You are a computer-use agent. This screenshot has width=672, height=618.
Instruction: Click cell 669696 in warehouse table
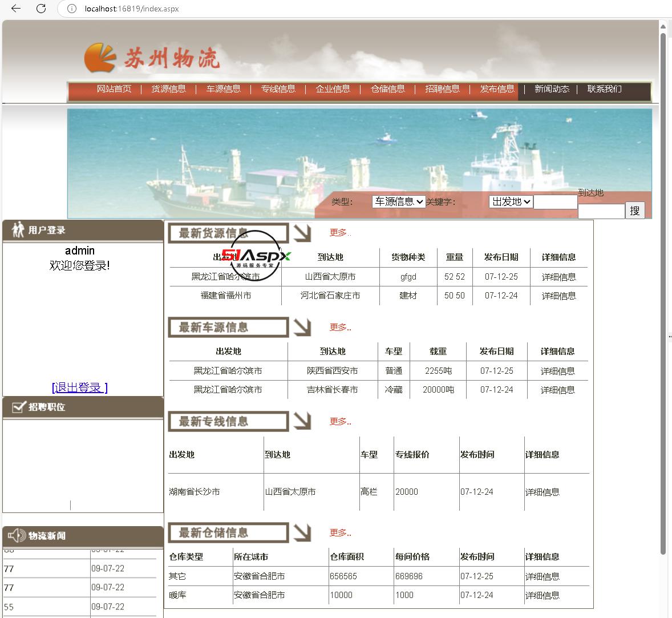409,576
